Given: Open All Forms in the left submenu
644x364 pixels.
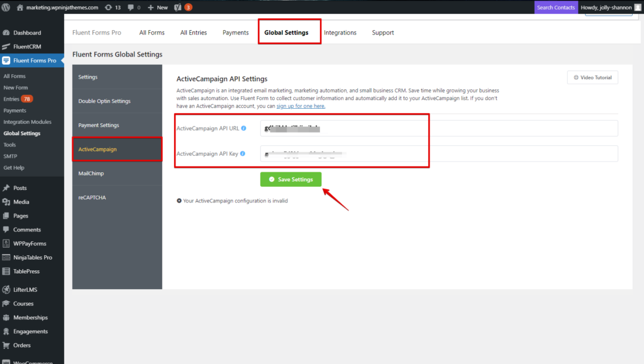Looking at the screenshot, I should 14,76.
